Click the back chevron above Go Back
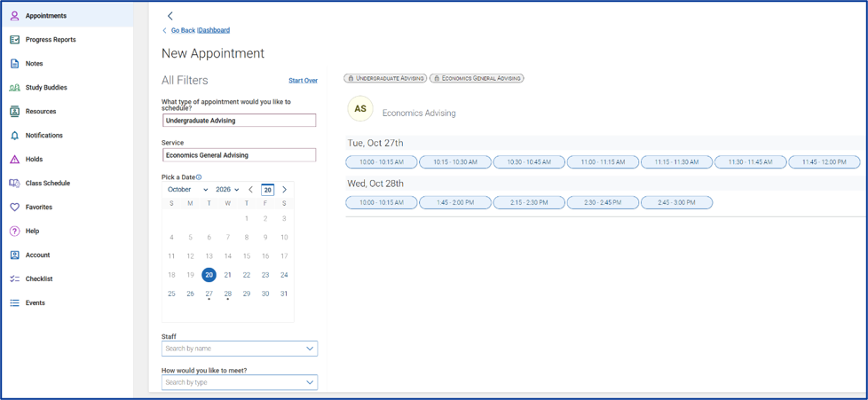 pos(170,16)
